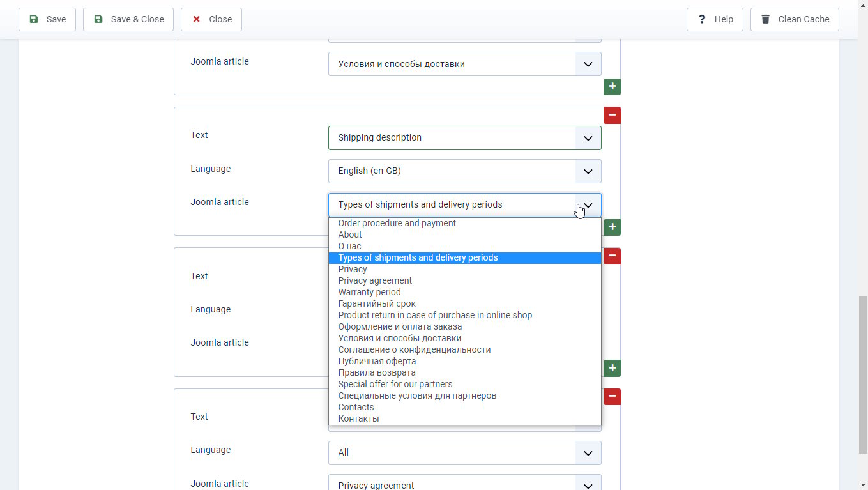Expand the Language dropdown set to English (en-GB)
The height and width of the screenshot is (490, 868).
(464, 171)
